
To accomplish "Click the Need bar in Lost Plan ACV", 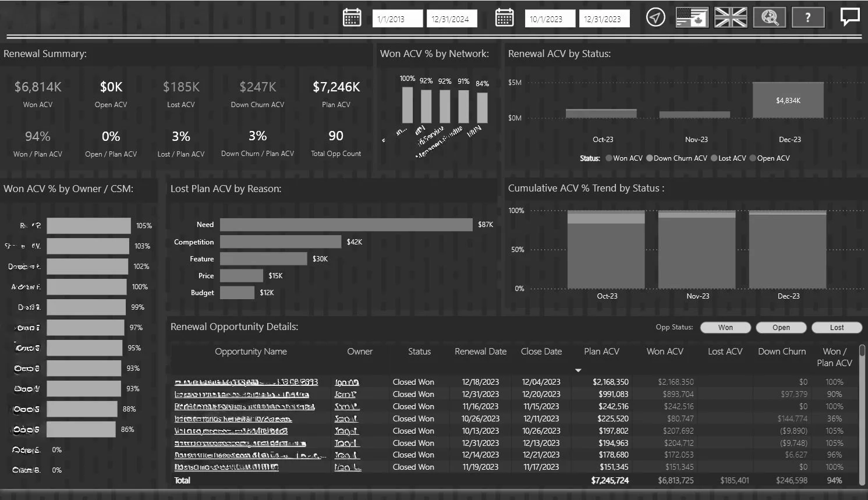I will click(346, 225).
